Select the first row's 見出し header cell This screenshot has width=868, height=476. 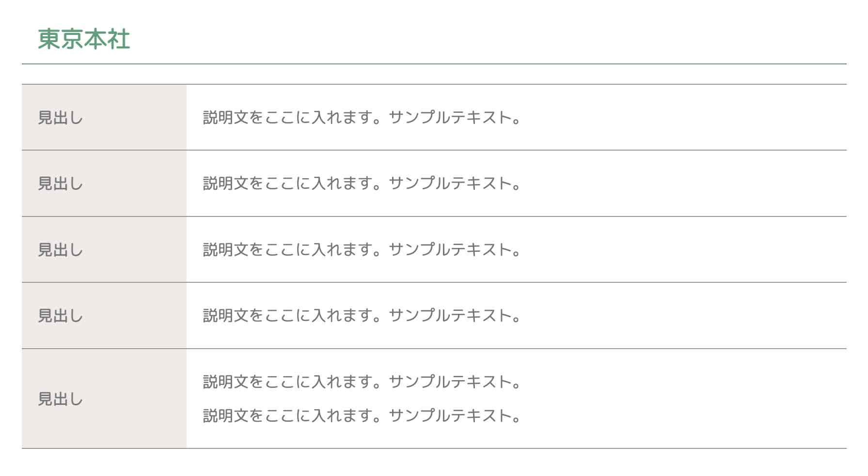pyautogui.click(x=61, y=118)
